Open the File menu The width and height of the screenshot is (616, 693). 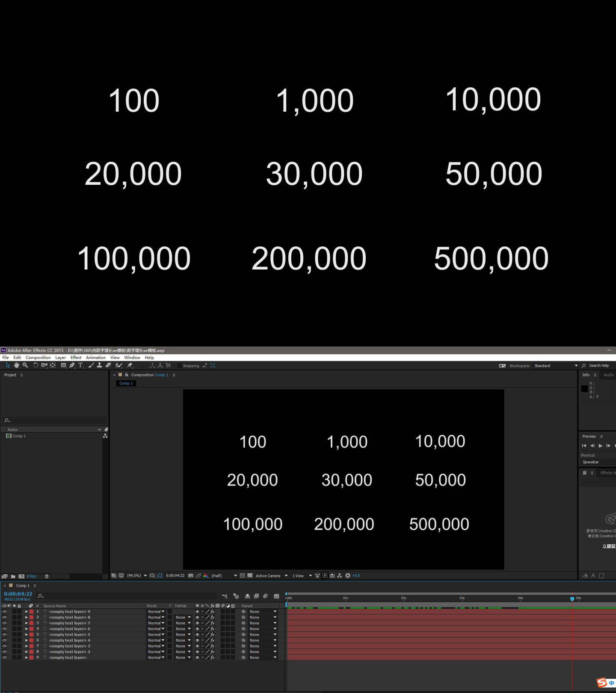pyautogui.click(x=6, y=358)
